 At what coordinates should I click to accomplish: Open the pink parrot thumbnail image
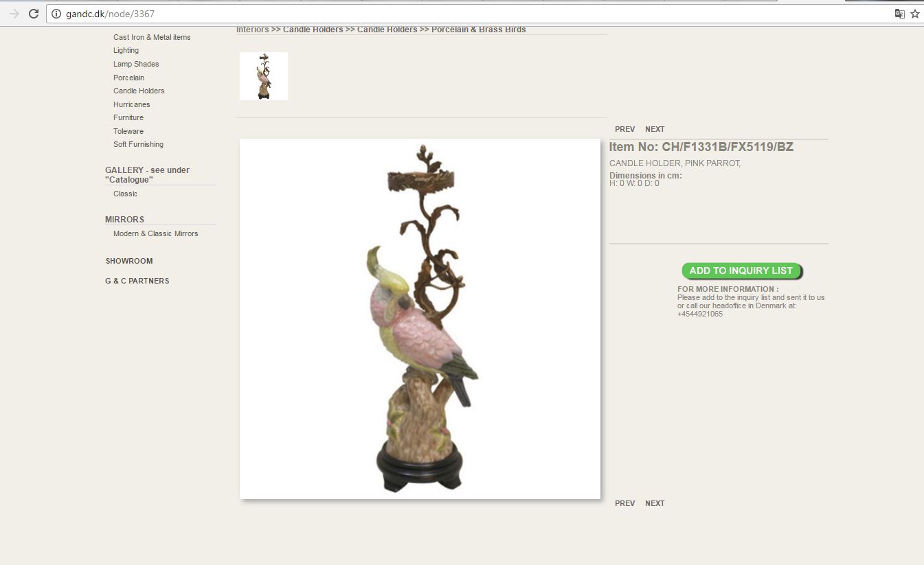click(264, 76)
